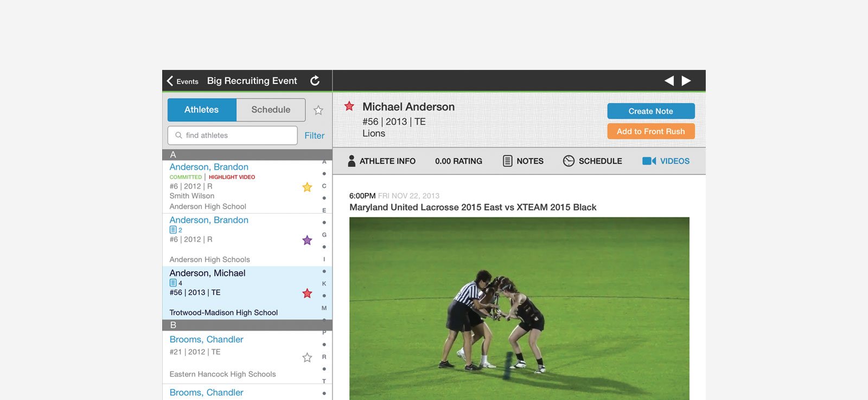This screenshot has width=868, height=400.
Task: Click the notes icon showing 2 notes
Action: pyautogui.click(x=173, y=230)
